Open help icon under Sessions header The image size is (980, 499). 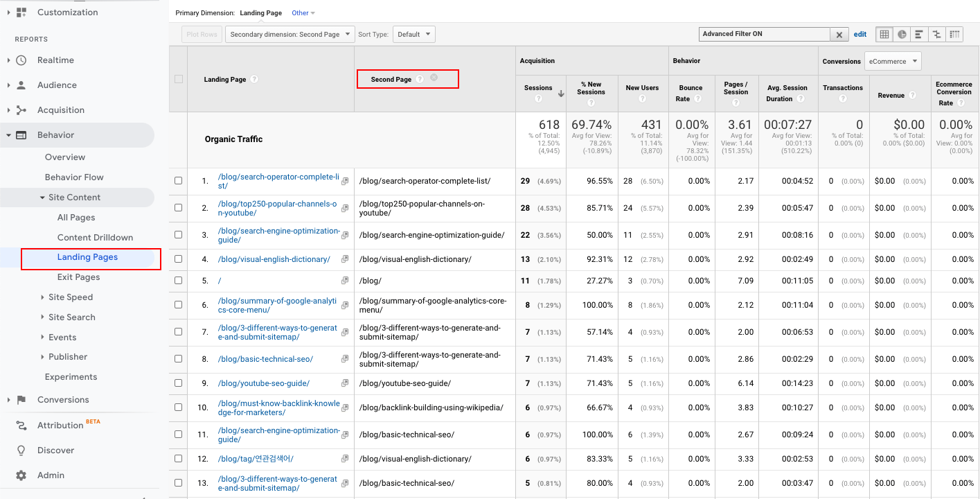pyautogui.click(x=538, y=99)
